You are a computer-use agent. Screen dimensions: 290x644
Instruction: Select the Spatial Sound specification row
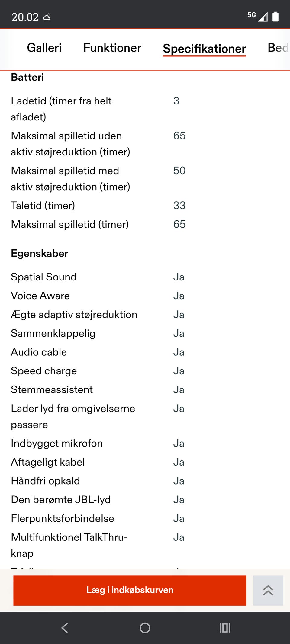pyautogui.click(x=44, y=277)
